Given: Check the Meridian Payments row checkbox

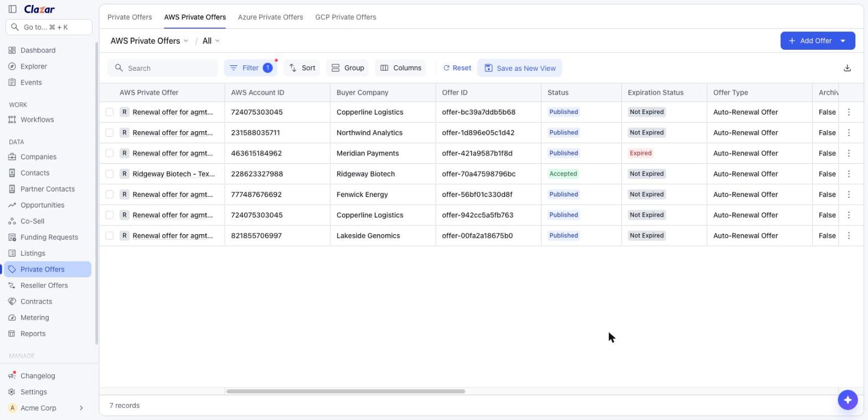Looking at the screenshot, I should (x=110, y=153).
